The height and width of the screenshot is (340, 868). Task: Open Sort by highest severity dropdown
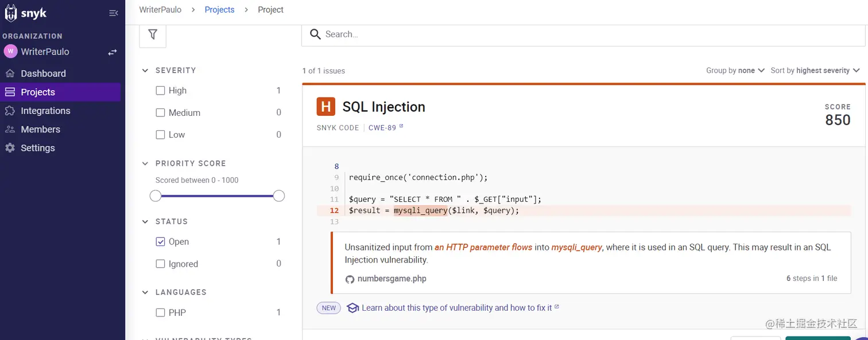[815, 71]
